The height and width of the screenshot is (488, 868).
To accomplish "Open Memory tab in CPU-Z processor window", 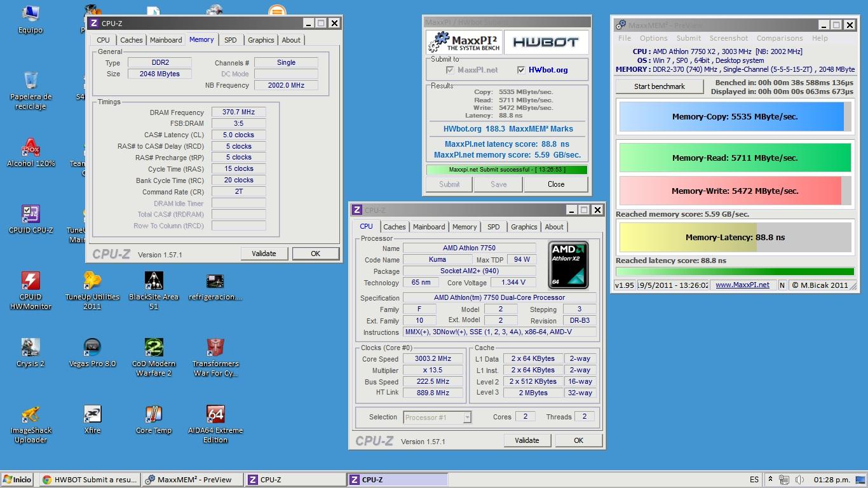I will (x=465, y=227).
